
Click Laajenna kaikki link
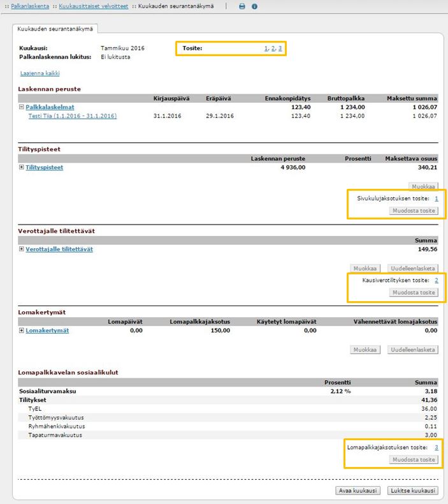pos(40,73)
